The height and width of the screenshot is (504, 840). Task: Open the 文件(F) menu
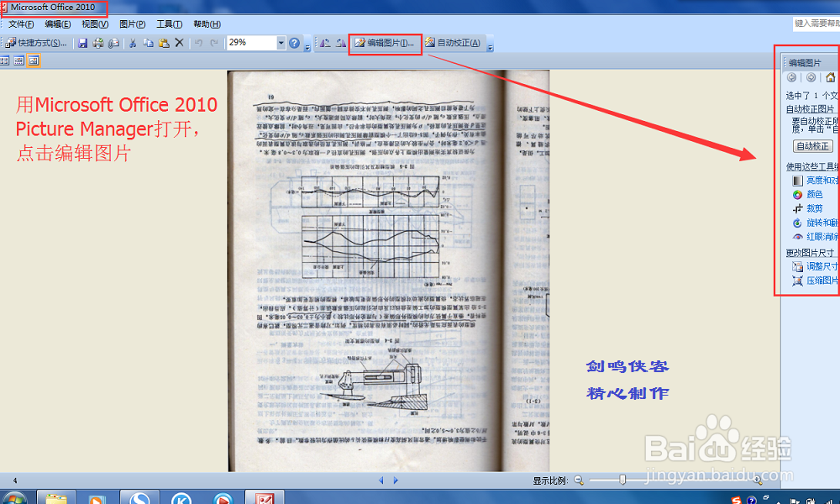21,24
